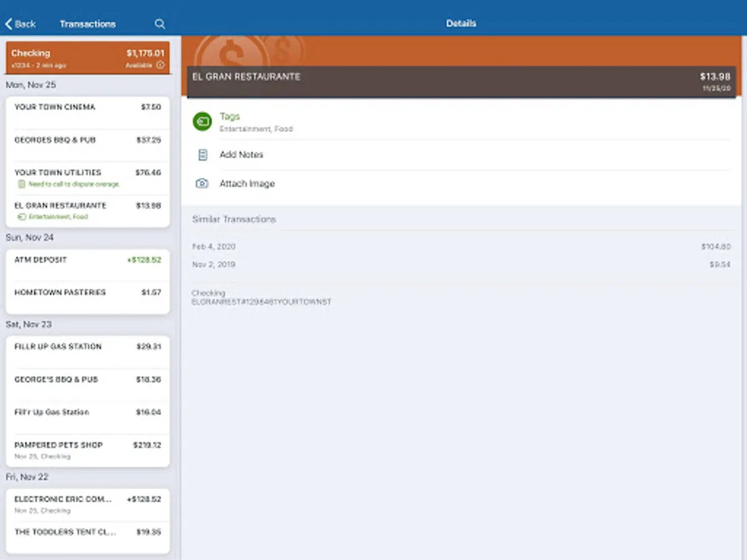Click the Transactions title
The image size is (747, 560).
88,24
